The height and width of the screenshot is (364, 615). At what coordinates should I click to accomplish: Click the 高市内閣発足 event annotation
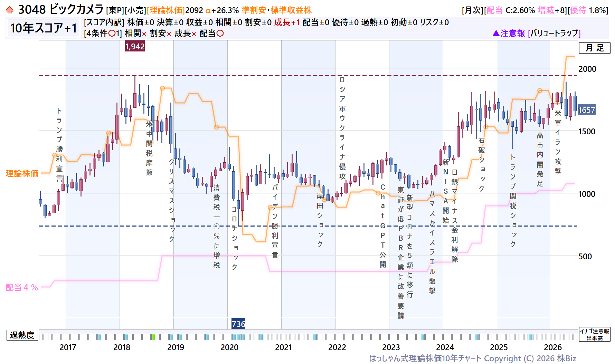[x=540, y=159]
